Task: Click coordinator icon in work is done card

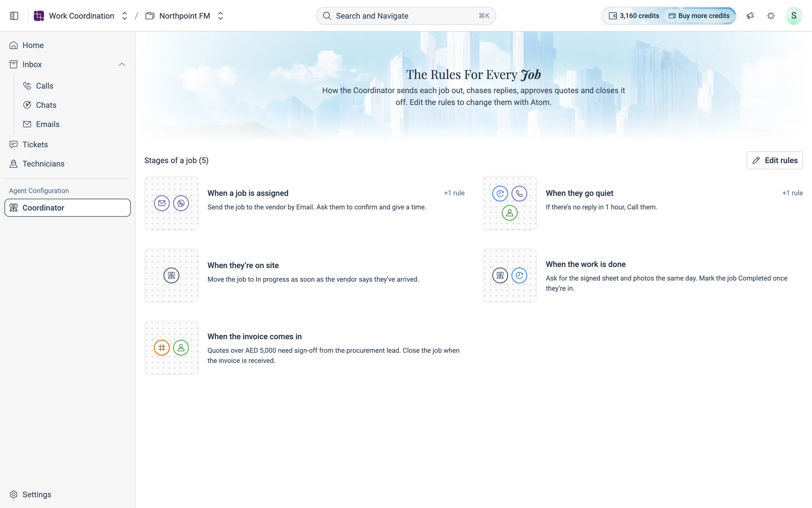Action: (500, 276)
